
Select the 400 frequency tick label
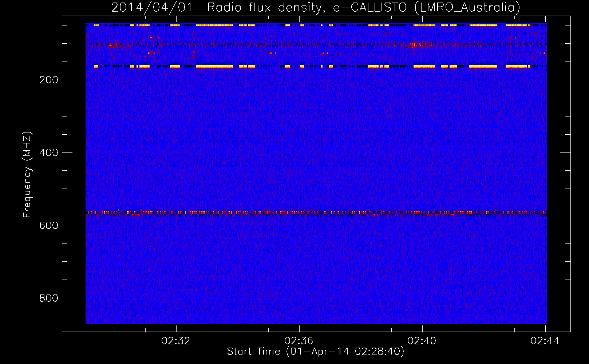[49, 153]
